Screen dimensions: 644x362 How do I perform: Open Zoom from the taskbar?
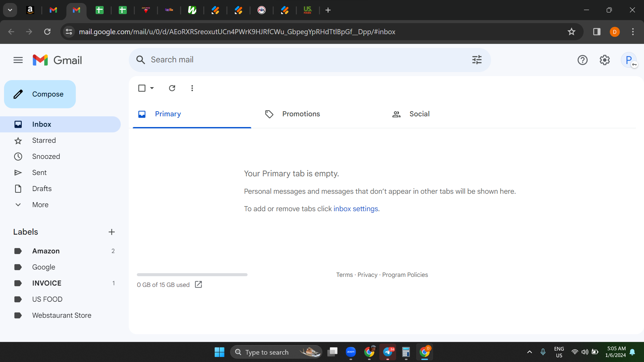pos(351,352)
